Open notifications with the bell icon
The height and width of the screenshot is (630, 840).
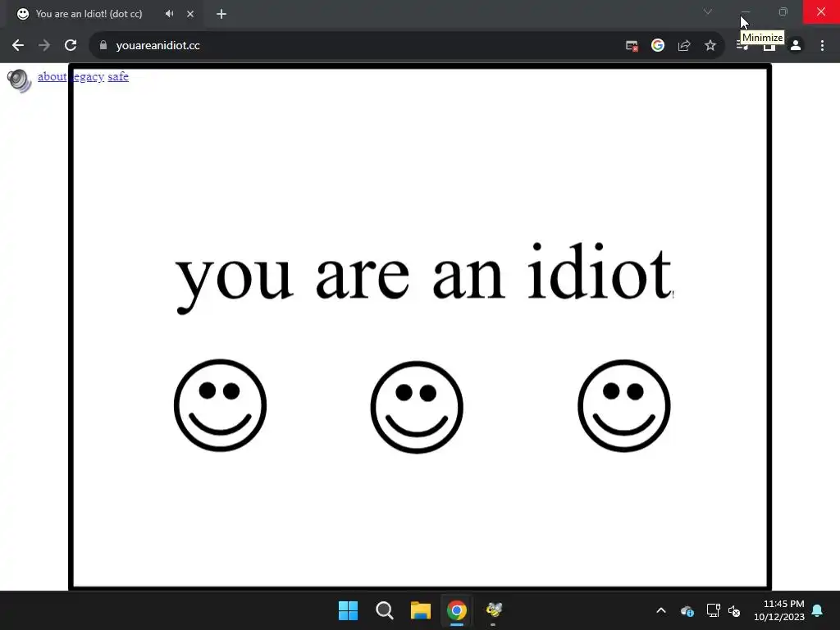(x=818, y=610)
